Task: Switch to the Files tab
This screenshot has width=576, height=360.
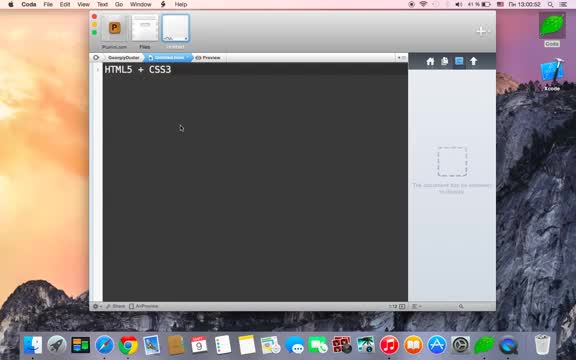Action: [145, 28]
